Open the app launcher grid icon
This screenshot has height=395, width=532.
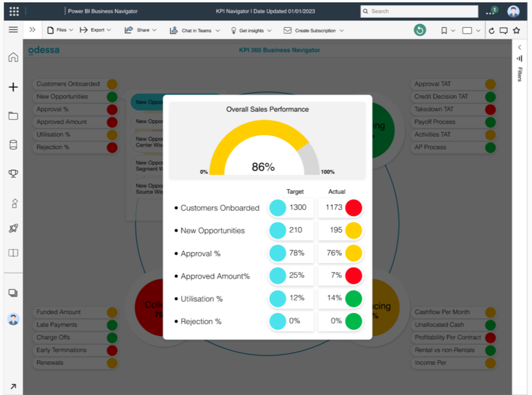(x=14, y=11)
